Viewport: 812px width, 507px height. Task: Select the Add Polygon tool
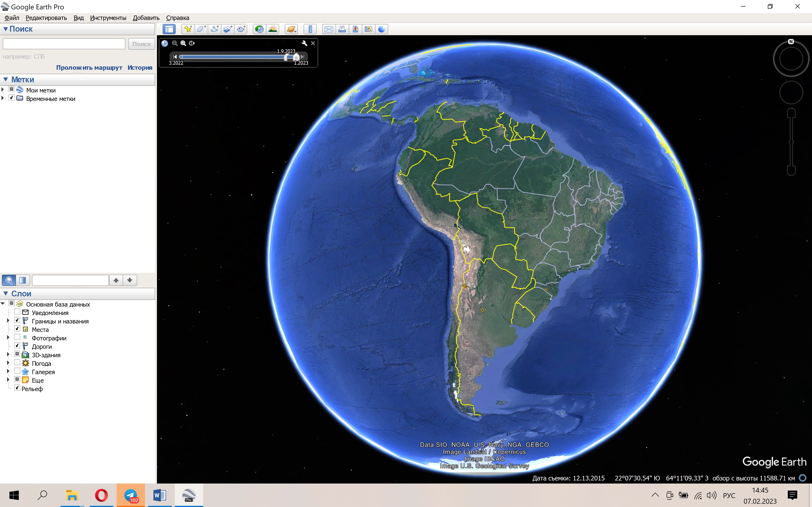click(201, 29)
